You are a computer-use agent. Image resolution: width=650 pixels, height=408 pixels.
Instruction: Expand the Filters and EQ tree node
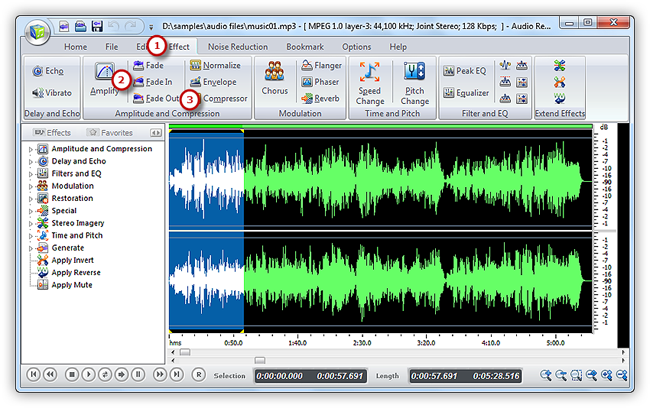click(30, 174)
